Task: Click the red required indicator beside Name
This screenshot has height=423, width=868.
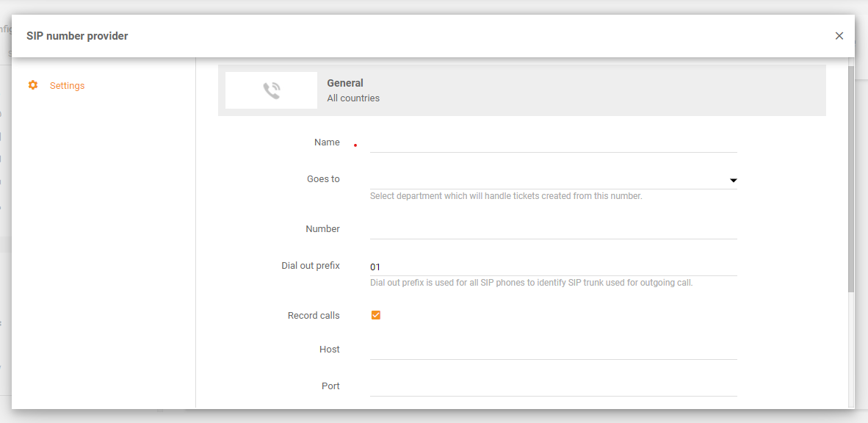Action: pyautogui.click(x=355, y=145)
